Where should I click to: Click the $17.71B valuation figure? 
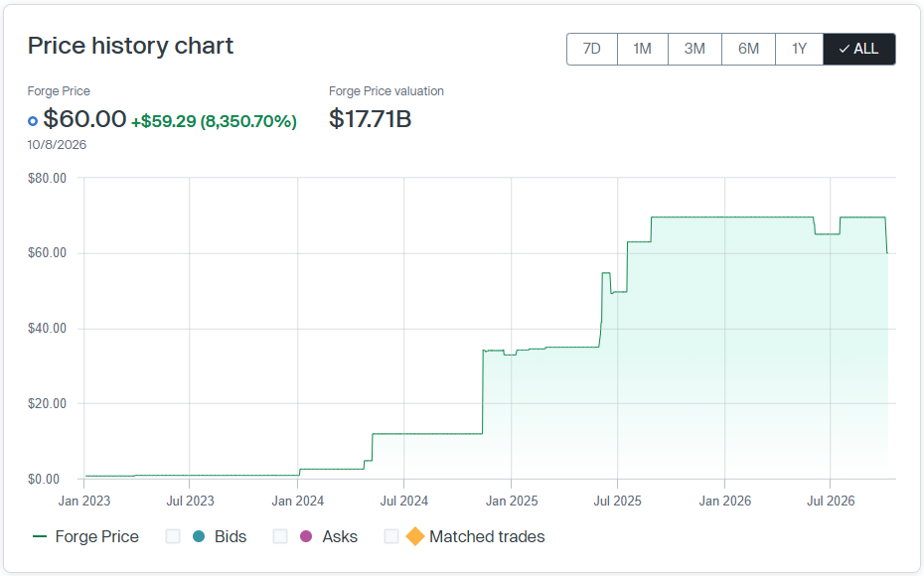coord(370,119)
